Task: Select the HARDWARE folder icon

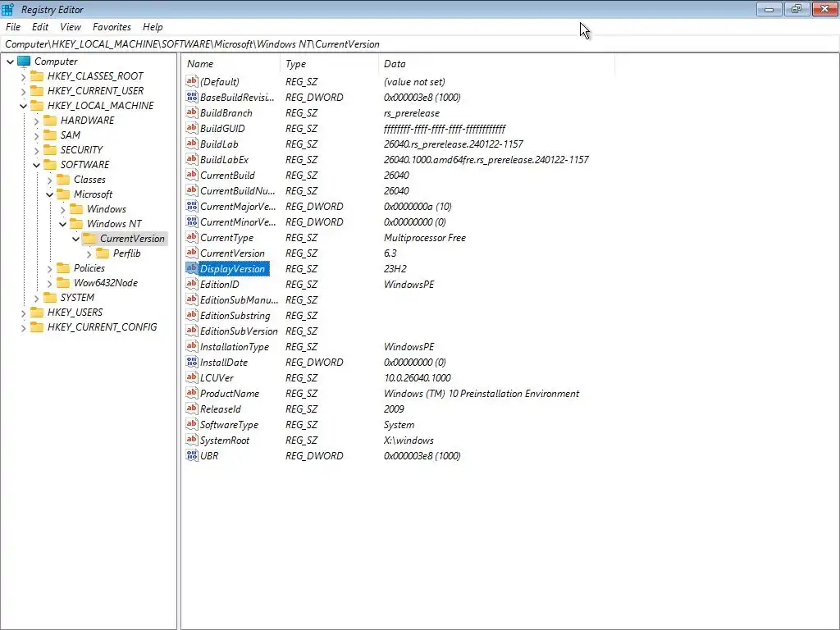Action: [x=50, y=120]
